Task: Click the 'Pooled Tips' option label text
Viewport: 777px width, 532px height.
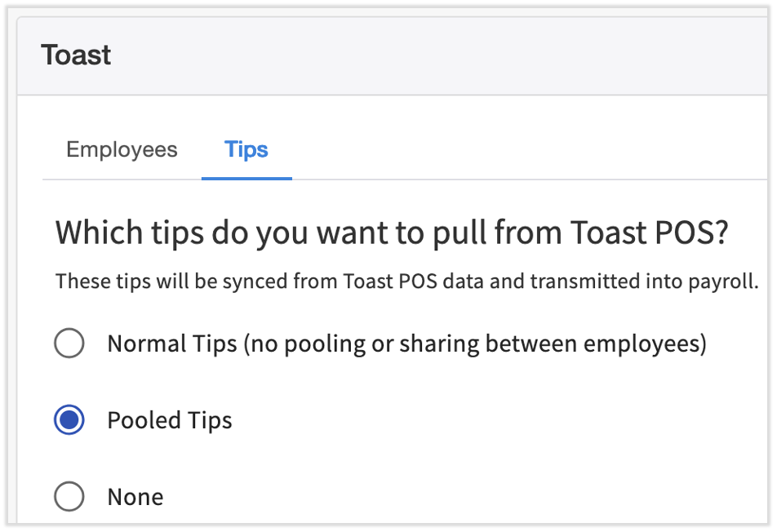Action: (170, 421)
